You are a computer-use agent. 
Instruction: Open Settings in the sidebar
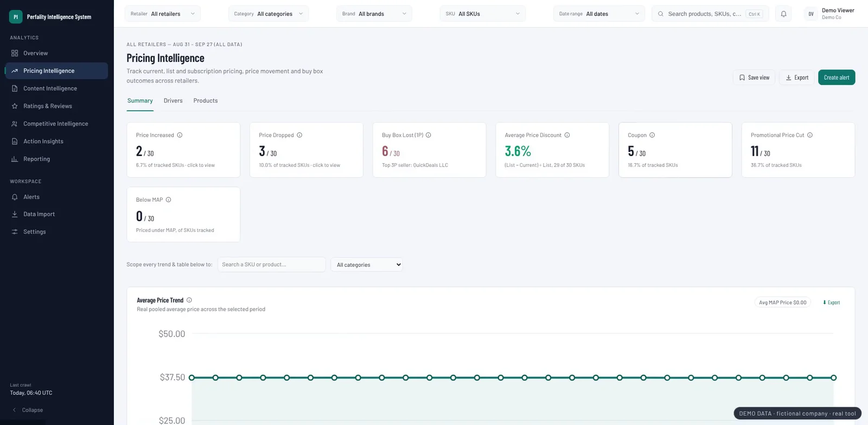[x=56, y=231]
